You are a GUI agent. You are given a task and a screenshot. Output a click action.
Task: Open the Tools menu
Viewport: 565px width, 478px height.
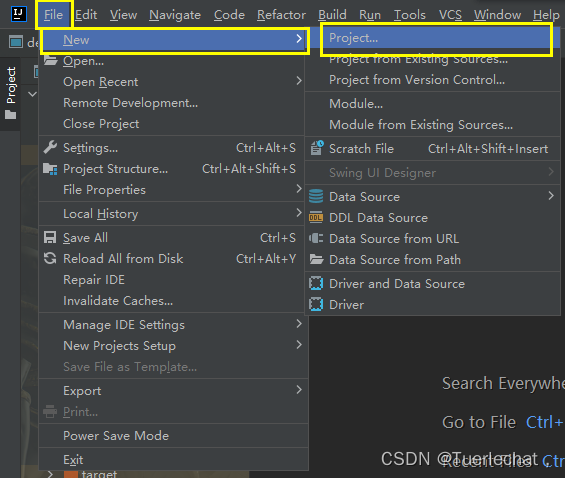(410, 15)
